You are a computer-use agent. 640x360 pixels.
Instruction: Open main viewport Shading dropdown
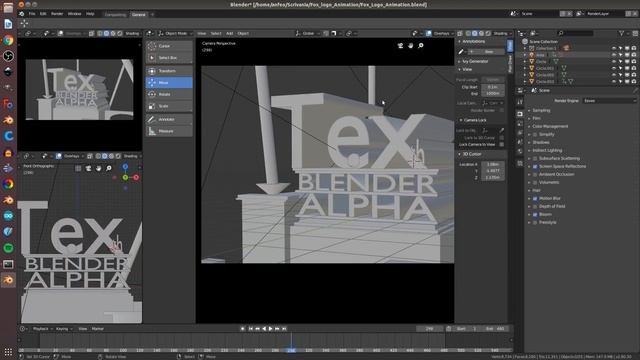click(502, 33)
